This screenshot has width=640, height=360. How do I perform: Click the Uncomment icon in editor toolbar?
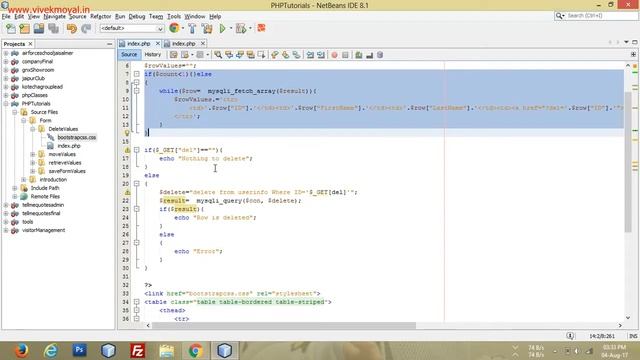click(x=369, y=55)
